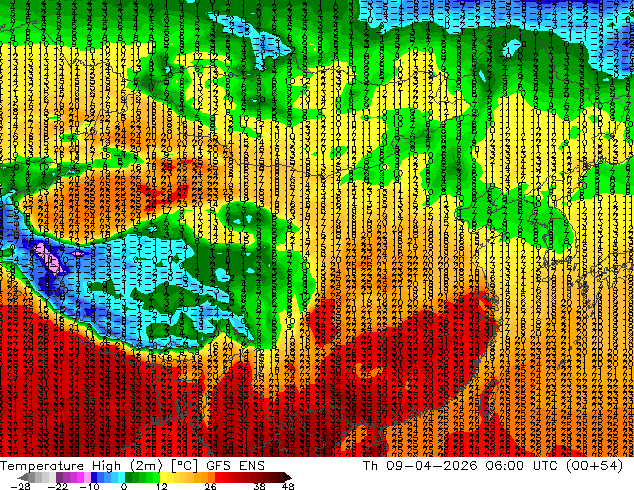
Task: Click the pale pink legend swatch near -10
Action: click(x=87, y=477)
